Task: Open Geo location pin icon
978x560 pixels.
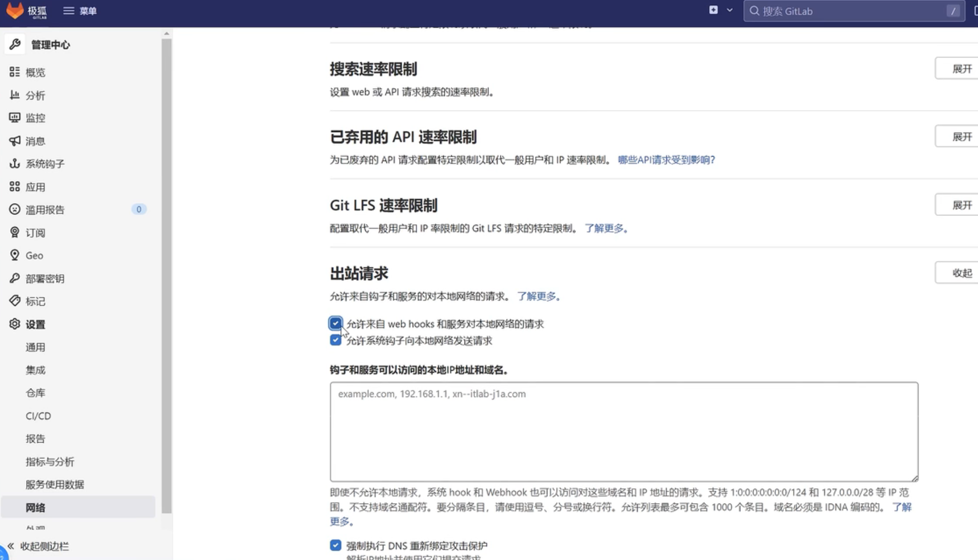Action: click(15, 255)
